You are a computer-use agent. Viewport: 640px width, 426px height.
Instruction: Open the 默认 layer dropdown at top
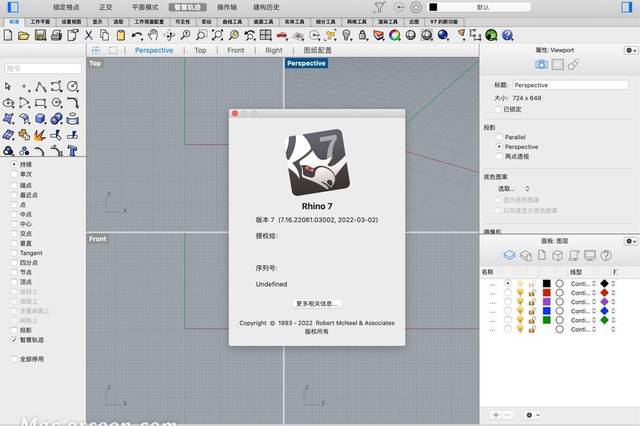479,7
